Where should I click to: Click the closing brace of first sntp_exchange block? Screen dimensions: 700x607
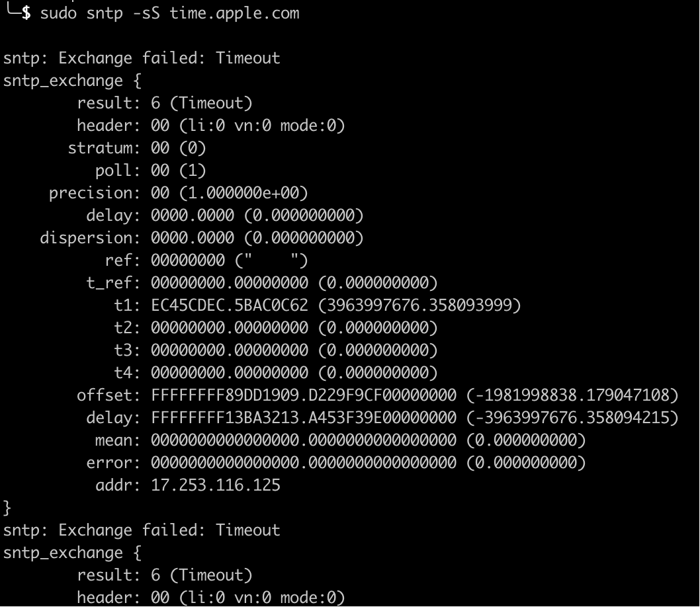pyautogui.click(x=7, y=508)
